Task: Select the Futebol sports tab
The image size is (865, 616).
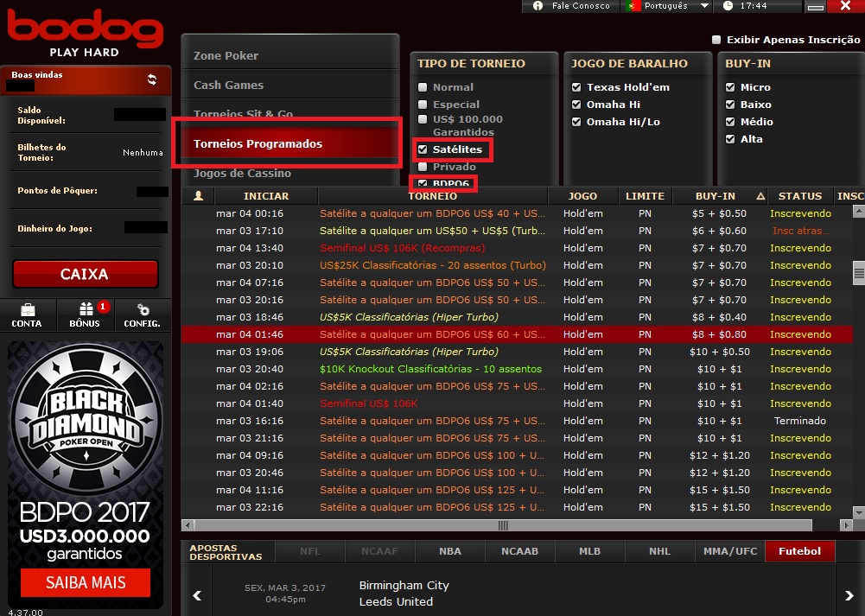Action: (800, 551)
